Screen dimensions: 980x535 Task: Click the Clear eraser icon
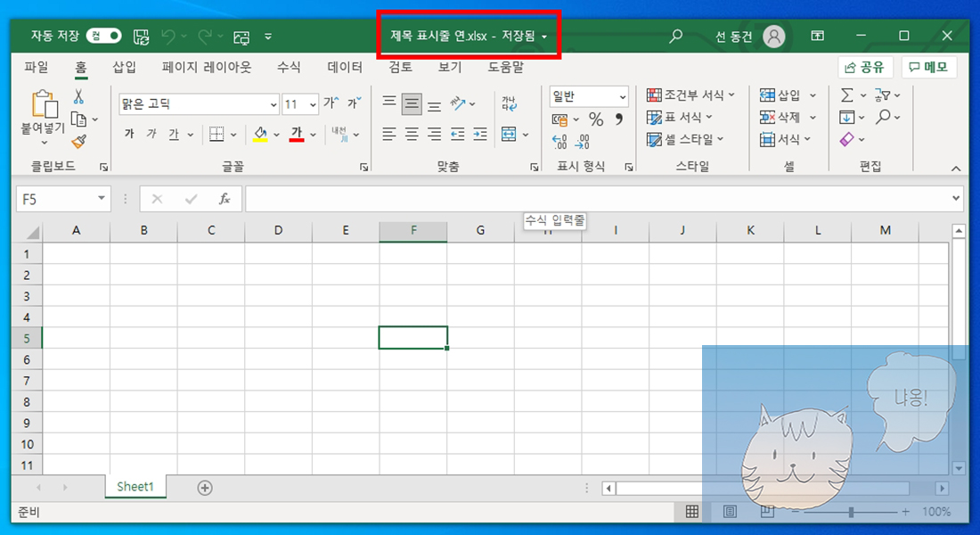click(847, 139)
